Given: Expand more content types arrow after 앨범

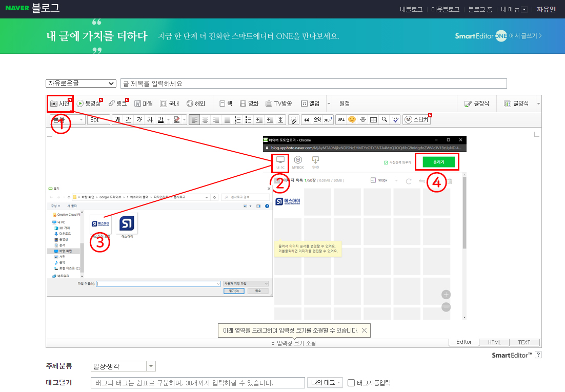Looking at the screenshot, I should pos(329,104).
